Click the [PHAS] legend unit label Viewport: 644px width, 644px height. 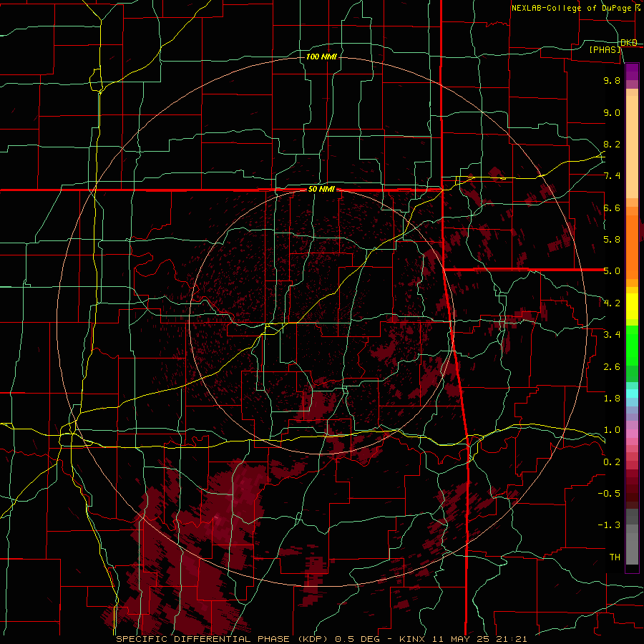point(605,50)
